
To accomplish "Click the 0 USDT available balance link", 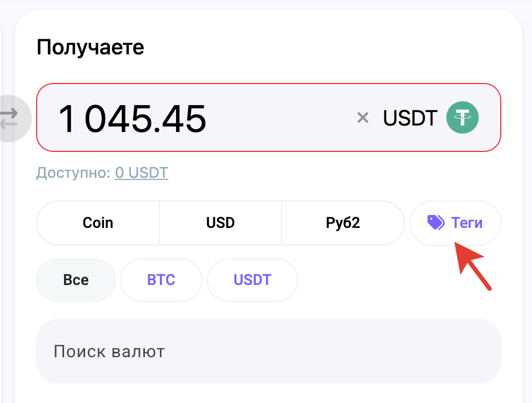I will point(142,173).
